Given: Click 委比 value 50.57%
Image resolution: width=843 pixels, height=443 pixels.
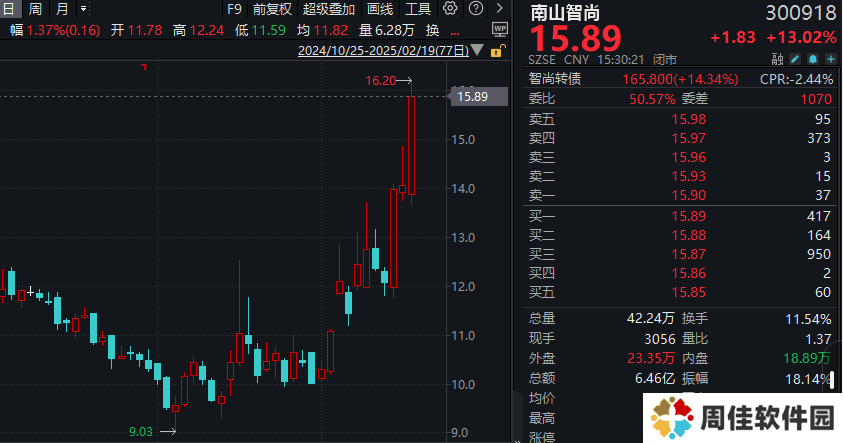Looking at the screenshot, I should tap(652, 99).
